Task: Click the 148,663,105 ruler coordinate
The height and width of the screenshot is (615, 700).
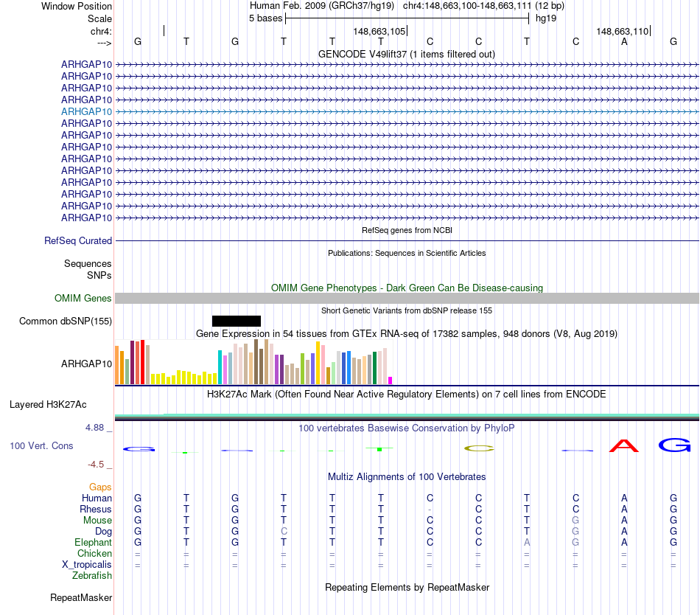Action: coord(379,31)
